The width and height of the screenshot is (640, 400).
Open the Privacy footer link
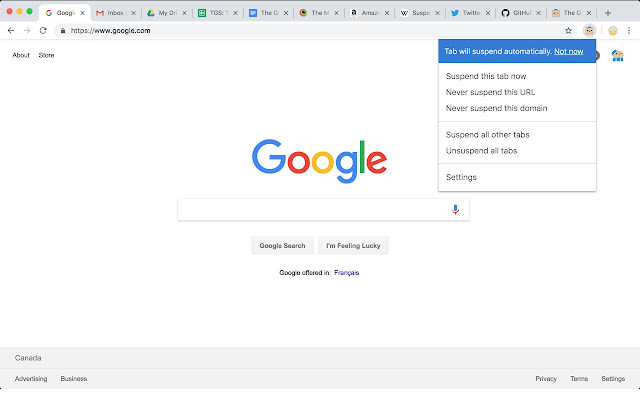pos(546,379)
